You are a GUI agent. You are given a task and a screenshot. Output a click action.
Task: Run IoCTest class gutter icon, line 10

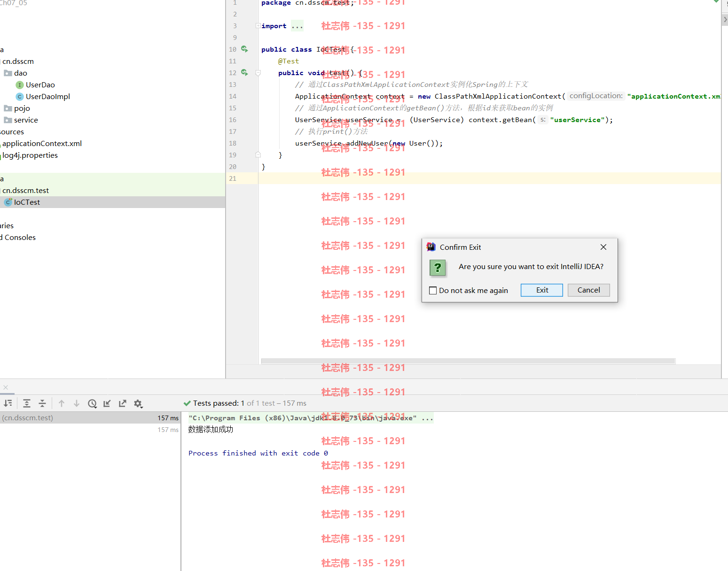[x=244, y=49]
